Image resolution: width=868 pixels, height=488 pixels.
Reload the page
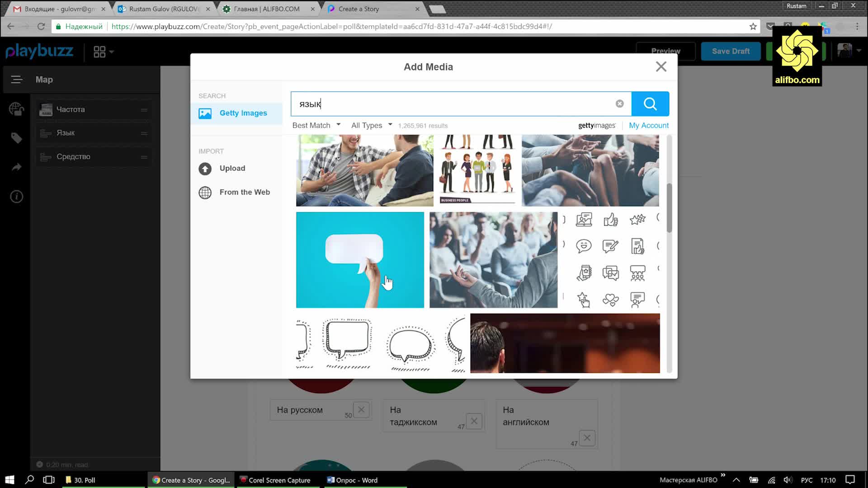[41, 26]
